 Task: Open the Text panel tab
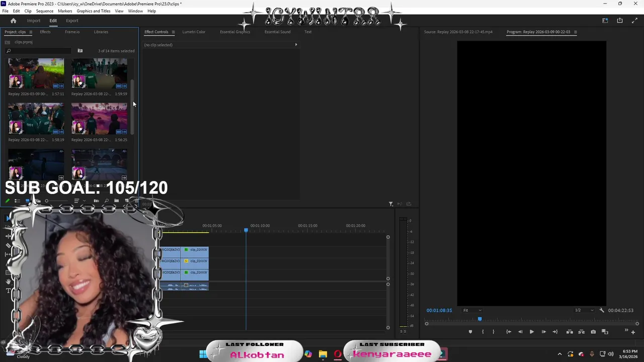[x=308, y=32]
